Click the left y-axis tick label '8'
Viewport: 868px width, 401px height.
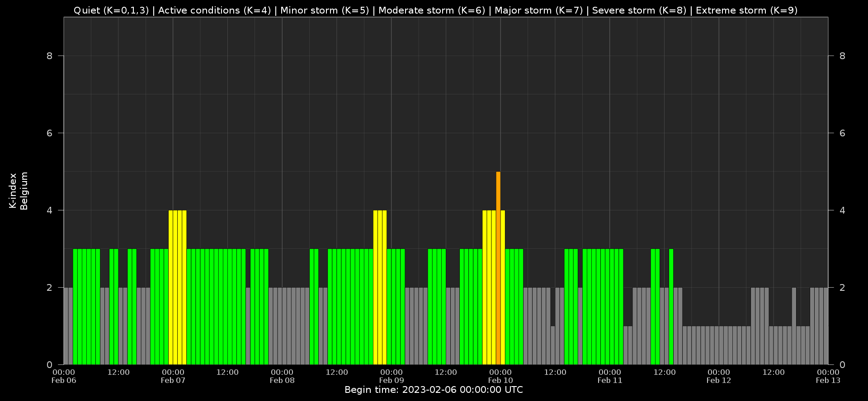pos(50,56)
